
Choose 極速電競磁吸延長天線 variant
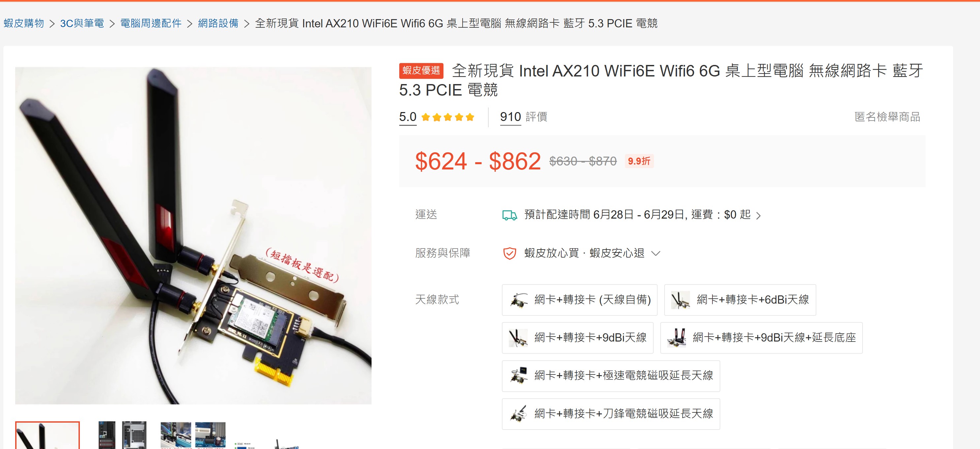611,376
